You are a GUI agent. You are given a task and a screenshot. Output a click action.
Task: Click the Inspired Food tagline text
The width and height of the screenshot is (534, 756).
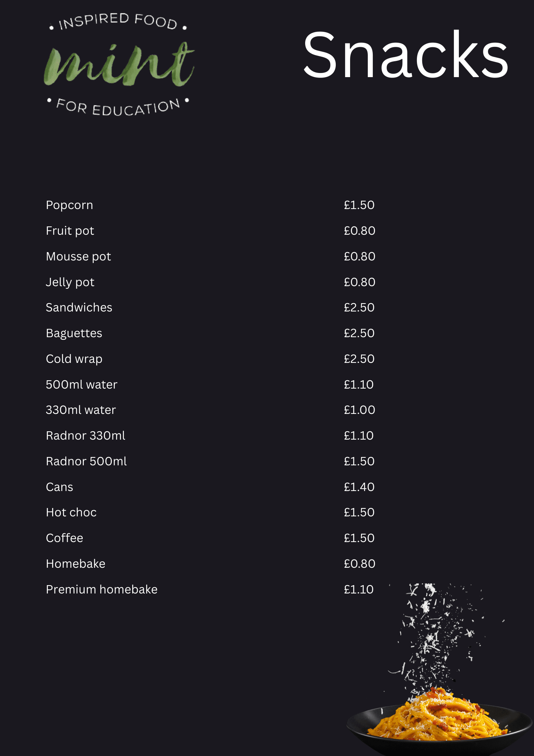(x=118, y=21)
